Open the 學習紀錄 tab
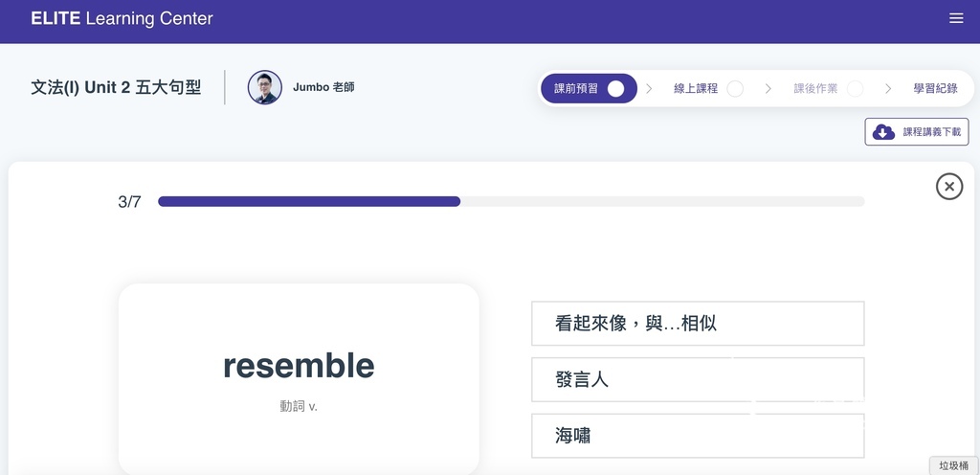This screenshot has width=980, height=475. (935, 89)
